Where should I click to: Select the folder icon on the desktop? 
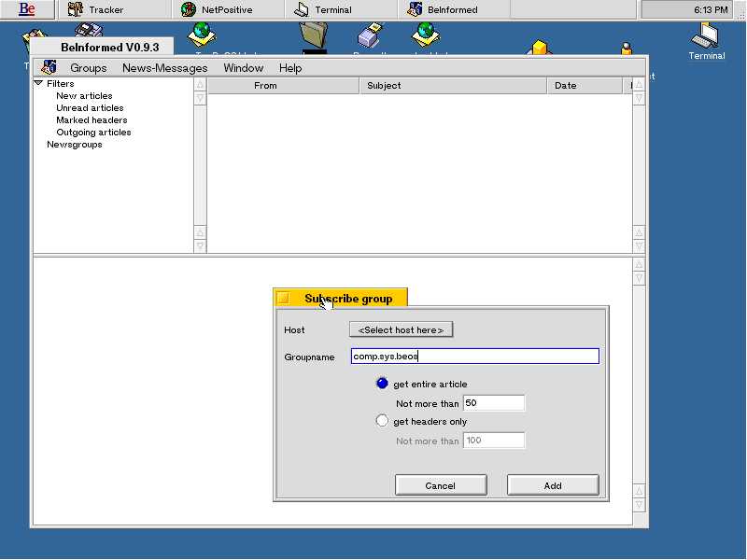[314, 35]
